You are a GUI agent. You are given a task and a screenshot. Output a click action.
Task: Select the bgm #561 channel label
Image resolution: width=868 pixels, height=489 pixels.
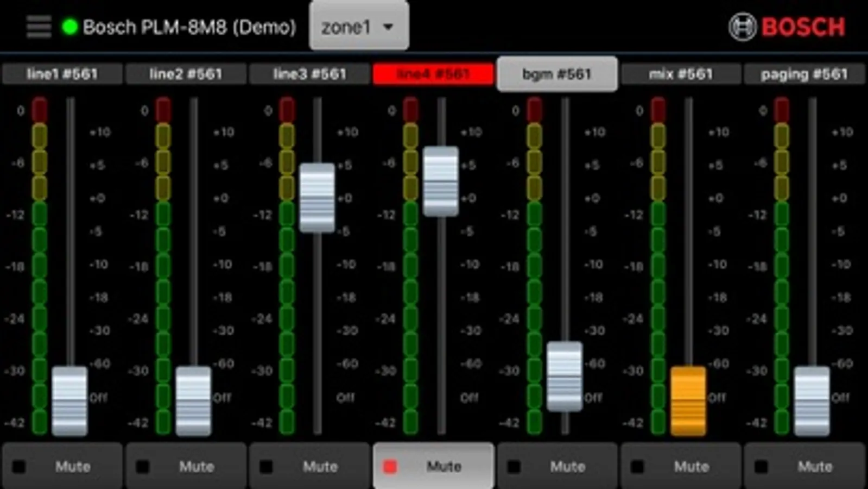(x=557, y=74)
